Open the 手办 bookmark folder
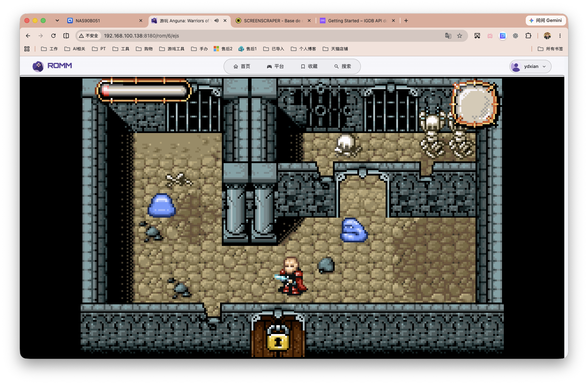Screen dimensions: 588x385 pyautogui.click(x=200, y=49)
